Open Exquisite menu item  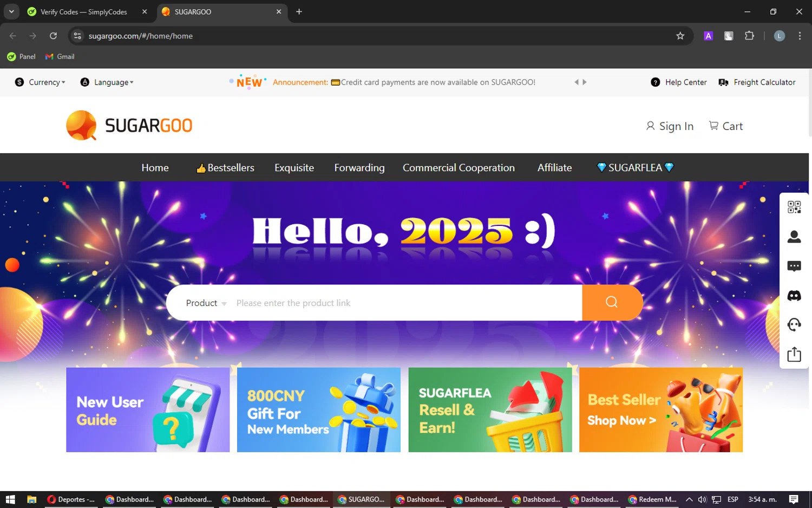click(x=294, y=167)
